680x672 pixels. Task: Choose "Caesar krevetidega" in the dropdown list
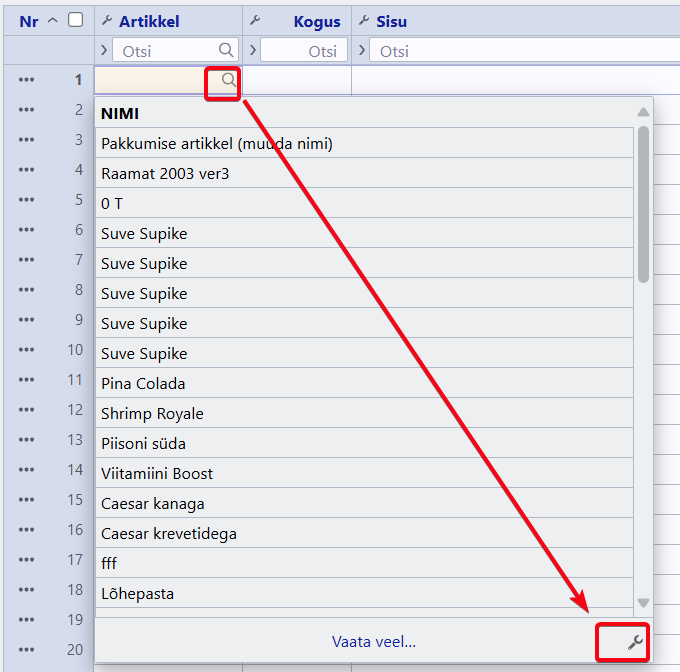[x=169, y=534]
